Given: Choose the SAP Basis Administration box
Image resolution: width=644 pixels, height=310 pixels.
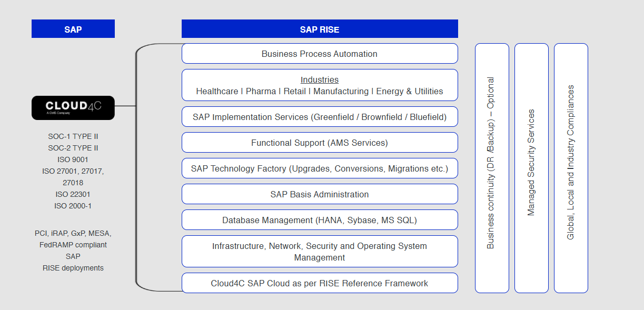Looking at the screenshot, I should [x=319, y=194].
